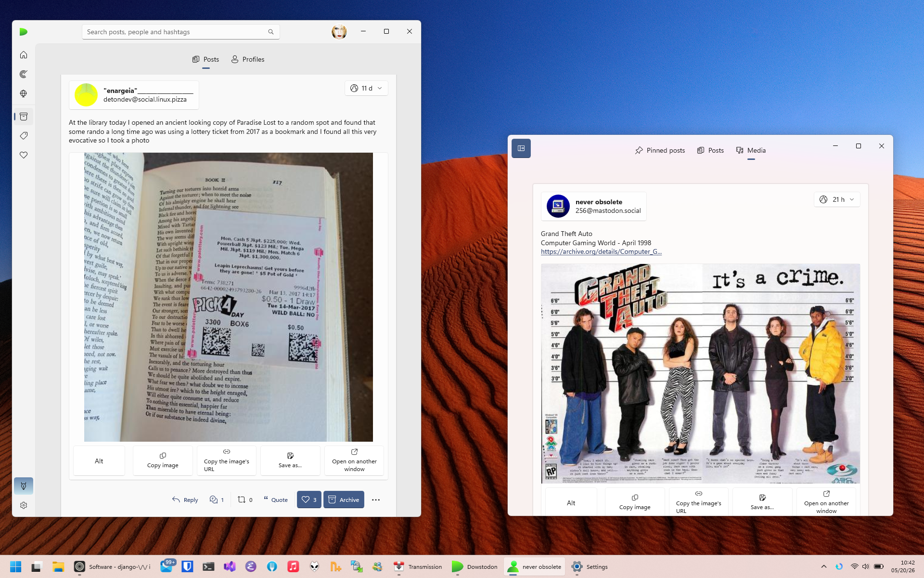Image resolution: width=924 pixels, height=578 pixels.
Task: Open the Pinned posts tab
Action: coord(660,150)
